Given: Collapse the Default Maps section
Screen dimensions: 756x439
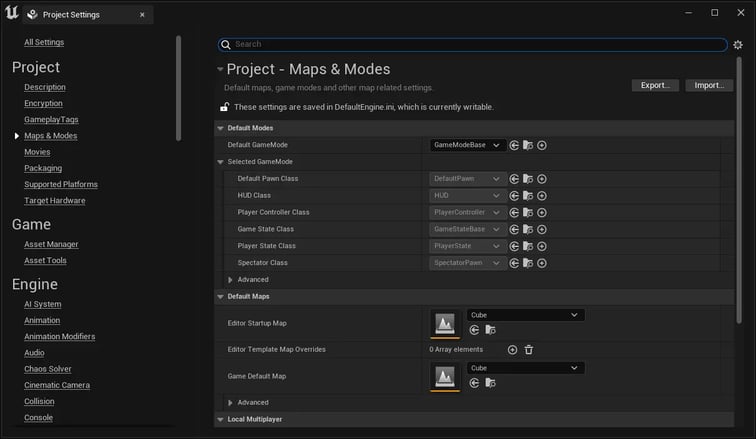Looking at the screenshot, I should [220, 297].
